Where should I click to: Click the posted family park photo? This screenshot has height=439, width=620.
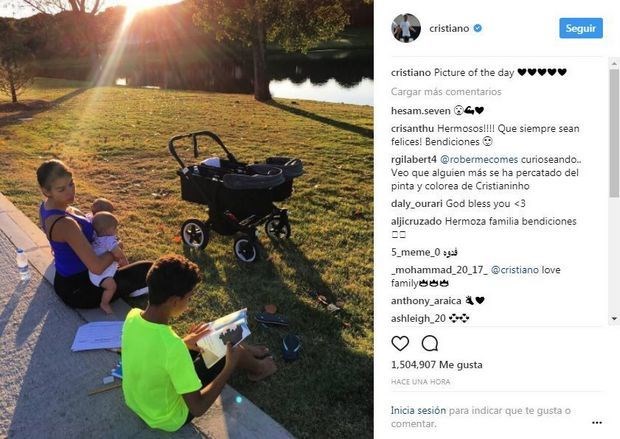click(187, 220)
